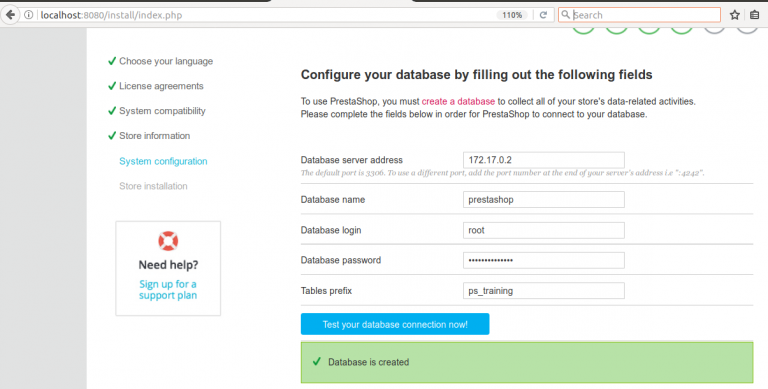The height and width of the screenshot is (389, 768).
Task: Click checkmark in "Database is created" message
Action: [317, 362]
